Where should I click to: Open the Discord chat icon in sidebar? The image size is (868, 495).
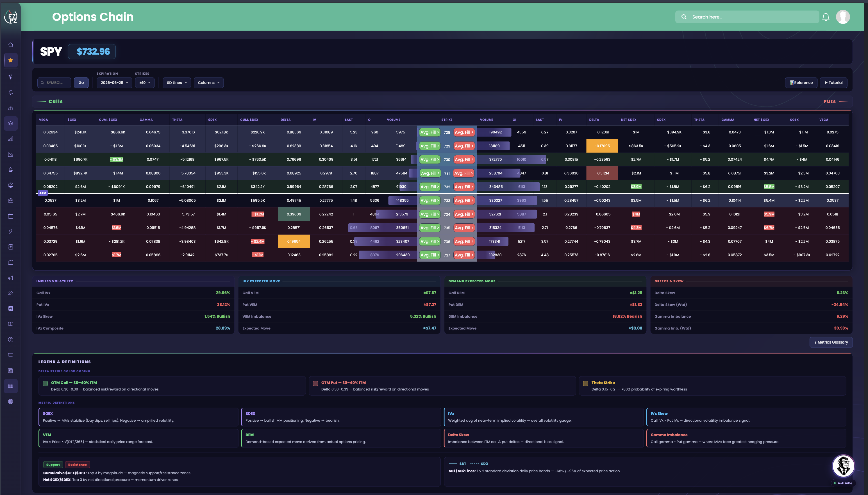tap(11, 309)
